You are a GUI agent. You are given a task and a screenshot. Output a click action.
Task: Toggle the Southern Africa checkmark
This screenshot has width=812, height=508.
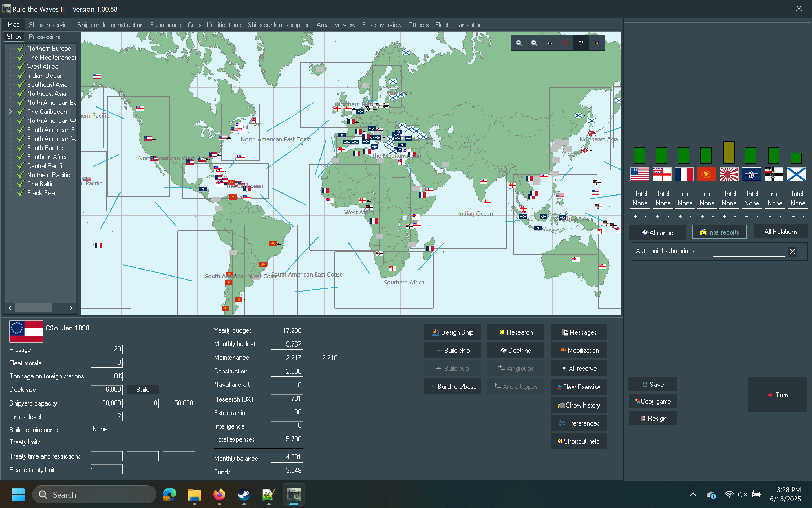(21, 157)
